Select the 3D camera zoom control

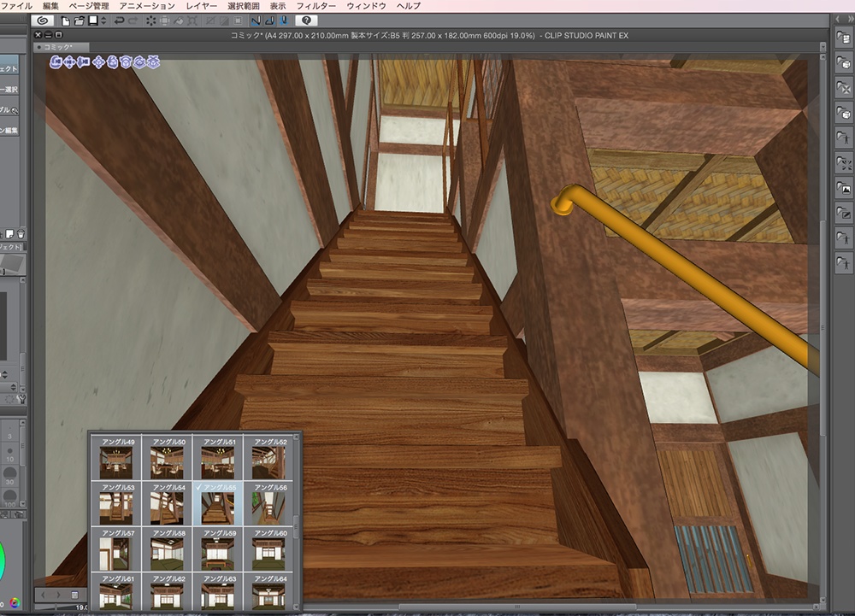point(83,62)
